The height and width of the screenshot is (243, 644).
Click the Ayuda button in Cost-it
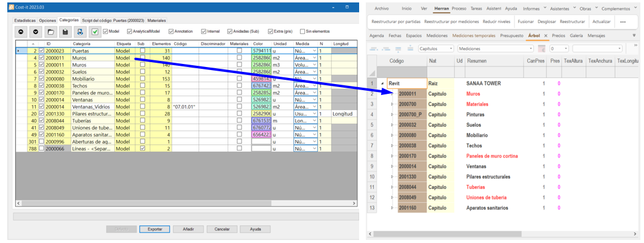(x=256, y=229)
